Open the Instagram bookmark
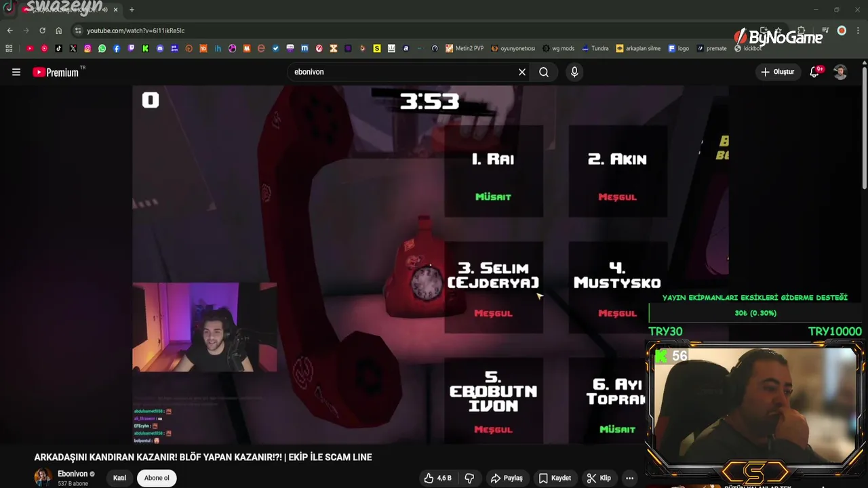Image resolution: width=868 pixels, height=488 pixels. (87, 49)
